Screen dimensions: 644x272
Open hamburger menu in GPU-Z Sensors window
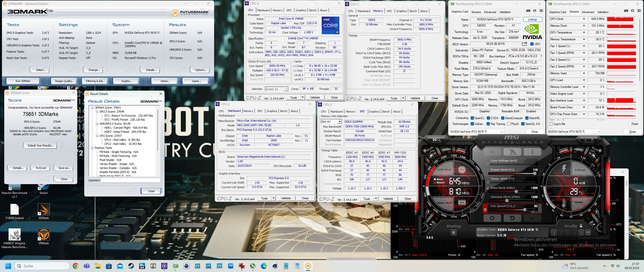[639, 11]
